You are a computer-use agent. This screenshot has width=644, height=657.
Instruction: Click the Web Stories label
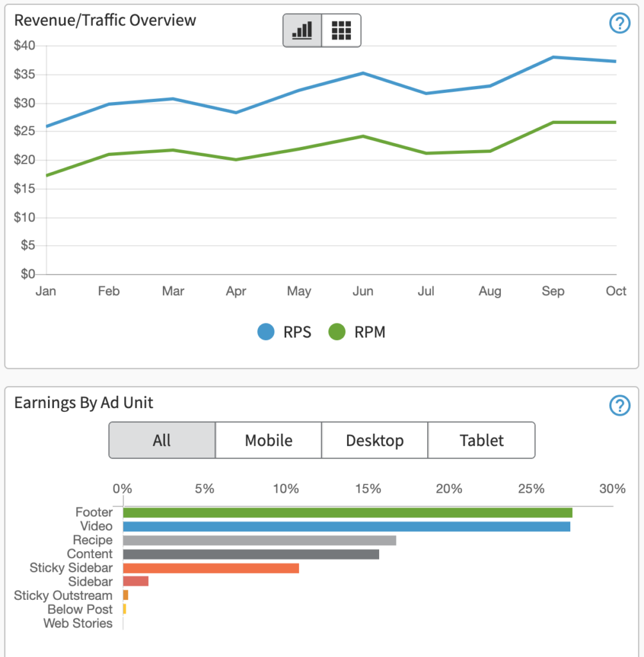coord(78,623)
